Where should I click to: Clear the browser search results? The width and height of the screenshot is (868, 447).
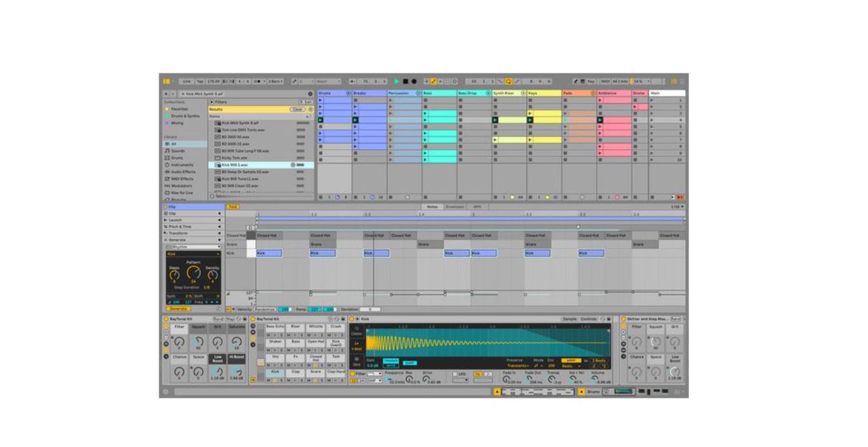coord(298,109)
